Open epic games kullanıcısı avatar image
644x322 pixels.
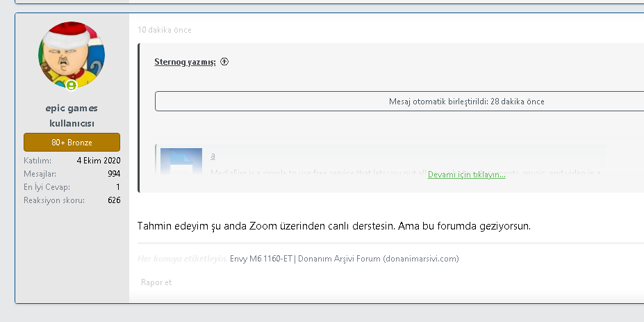pos(72,55)
